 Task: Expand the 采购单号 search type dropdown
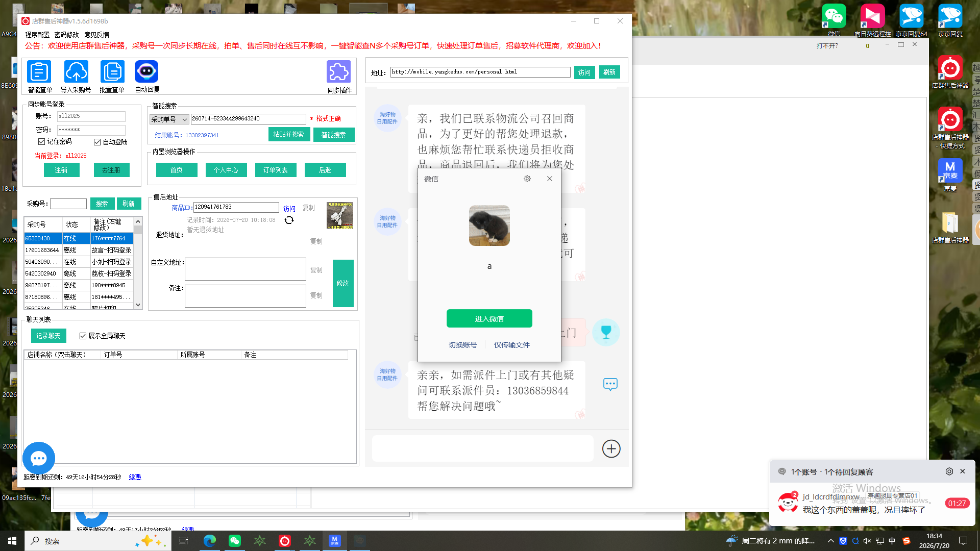coord(169,119)
